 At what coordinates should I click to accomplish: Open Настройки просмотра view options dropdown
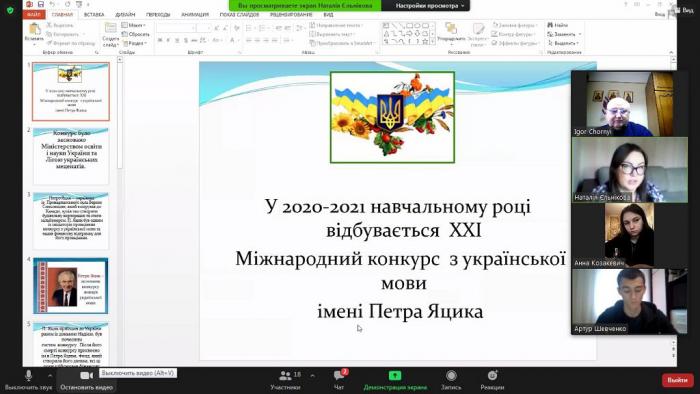pyautogui.click(x=429, y=5)
